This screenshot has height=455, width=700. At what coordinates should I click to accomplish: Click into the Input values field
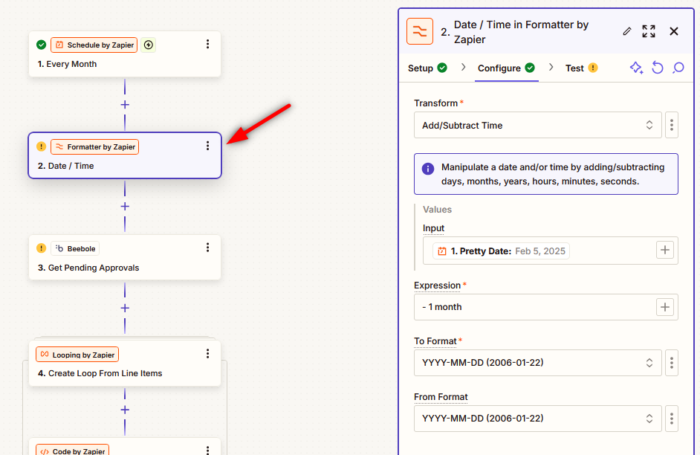click(x=550, y=250)
